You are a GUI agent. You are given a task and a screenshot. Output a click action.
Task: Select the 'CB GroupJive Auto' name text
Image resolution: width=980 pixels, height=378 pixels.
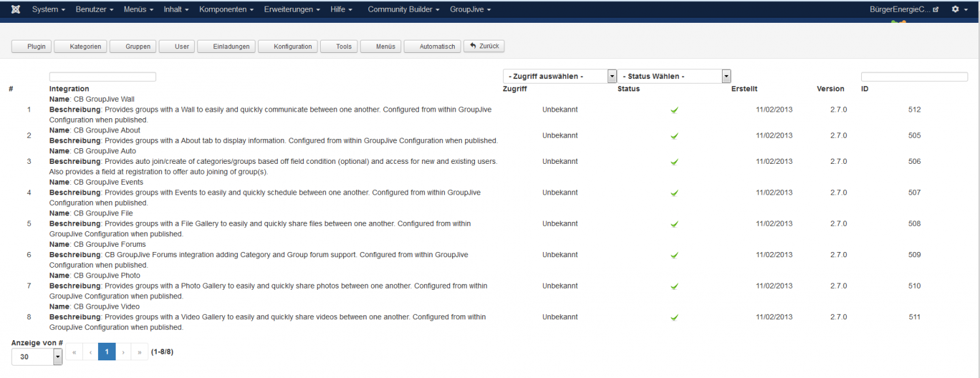105,151
